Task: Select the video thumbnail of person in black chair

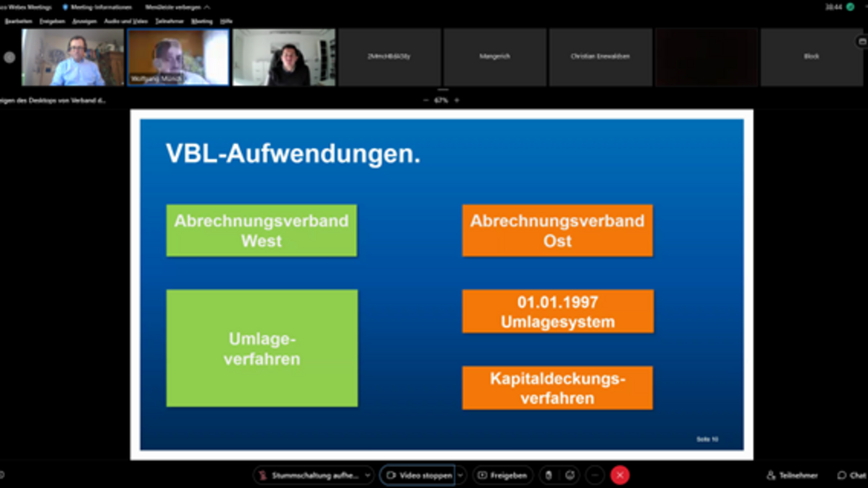Action: (284, 57)
